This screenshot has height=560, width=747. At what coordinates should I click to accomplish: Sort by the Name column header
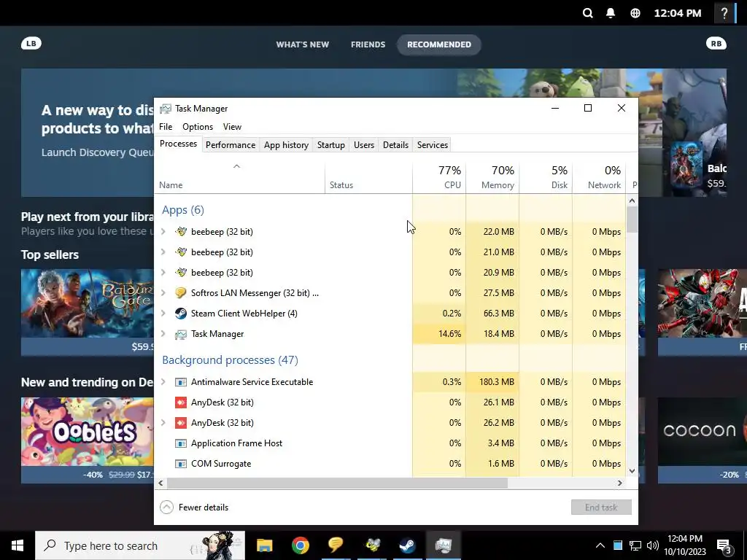coord(239,177)
